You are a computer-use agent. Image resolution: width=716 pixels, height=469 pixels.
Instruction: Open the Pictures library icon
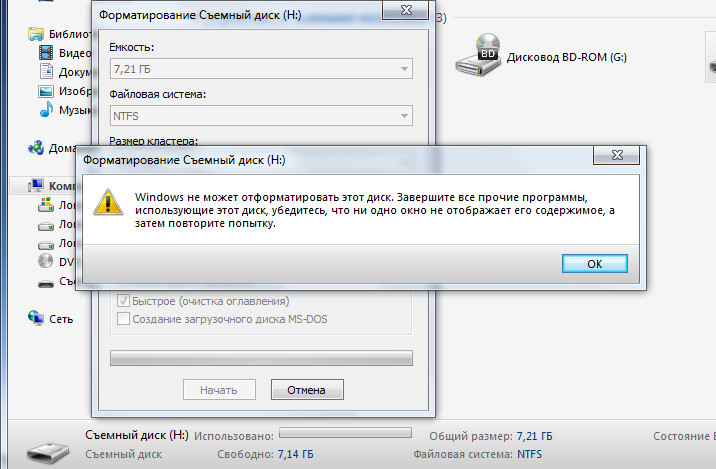(x=46, y=91)
